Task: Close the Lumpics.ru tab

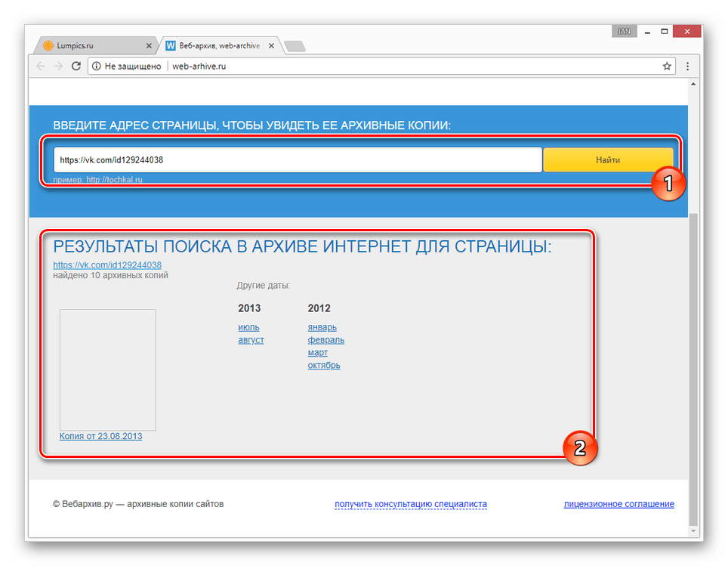Action: pyautogui.click(x=149, y=46)
